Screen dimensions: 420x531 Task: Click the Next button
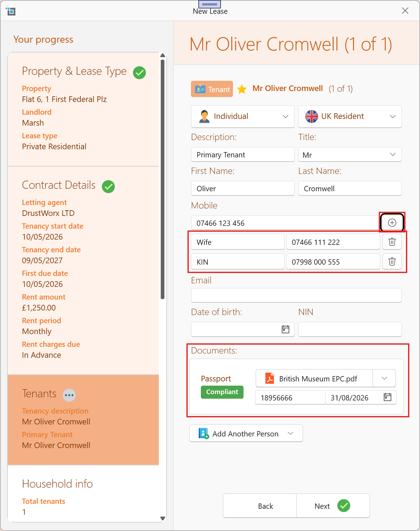click(x=333, y=506)
